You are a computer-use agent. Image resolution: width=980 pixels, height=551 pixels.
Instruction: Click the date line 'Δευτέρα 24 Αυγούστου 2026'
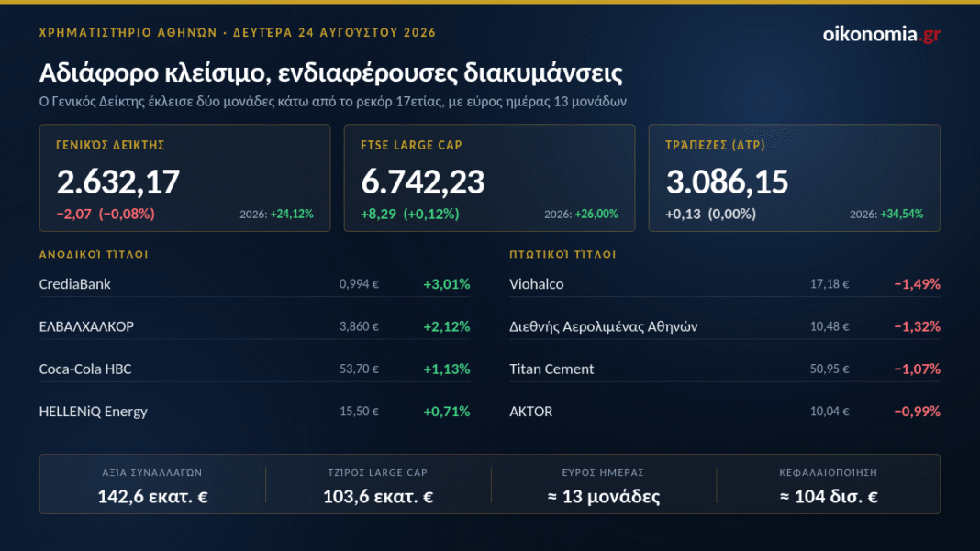pyautogui.click(x=334, y=32)
